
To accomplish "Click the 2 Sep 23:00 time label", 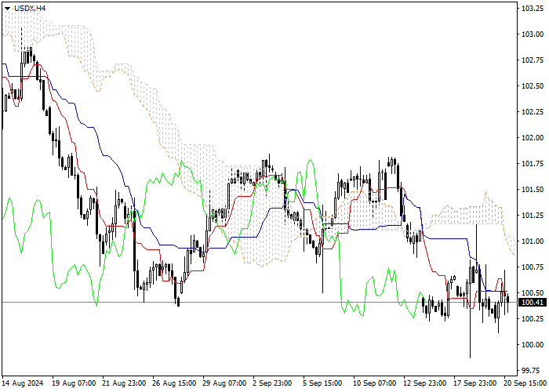I will pos(272,383).
